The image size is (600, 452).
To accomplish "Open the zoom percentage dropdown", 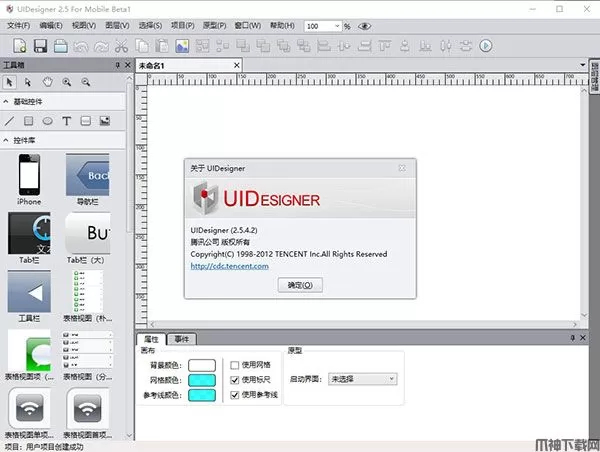I will point(336,26).
